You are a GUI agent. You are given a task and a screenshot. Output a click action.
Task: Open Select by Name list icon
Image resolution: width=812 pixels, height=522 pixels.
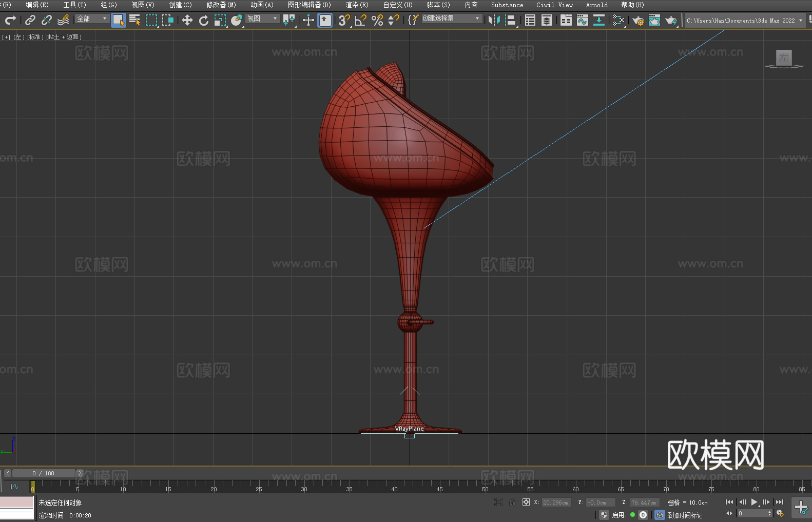pos(134,20)
